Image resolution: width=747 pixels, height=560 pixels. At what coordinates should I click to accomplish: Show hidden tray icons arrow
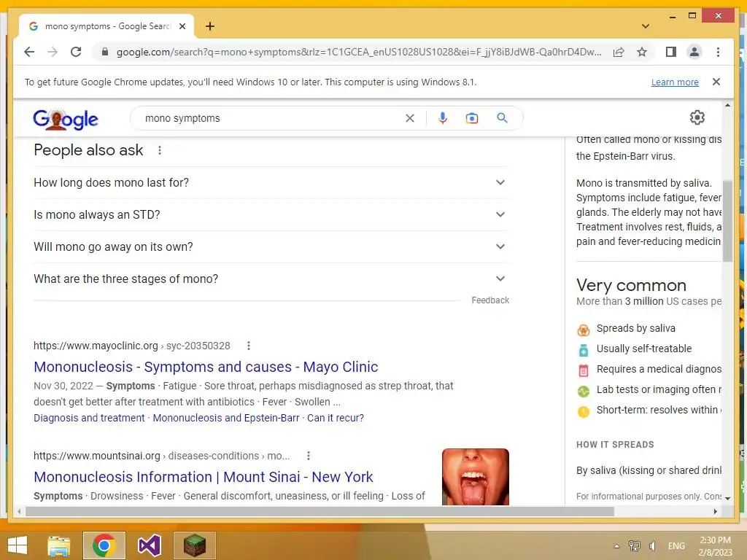(616, 546)
